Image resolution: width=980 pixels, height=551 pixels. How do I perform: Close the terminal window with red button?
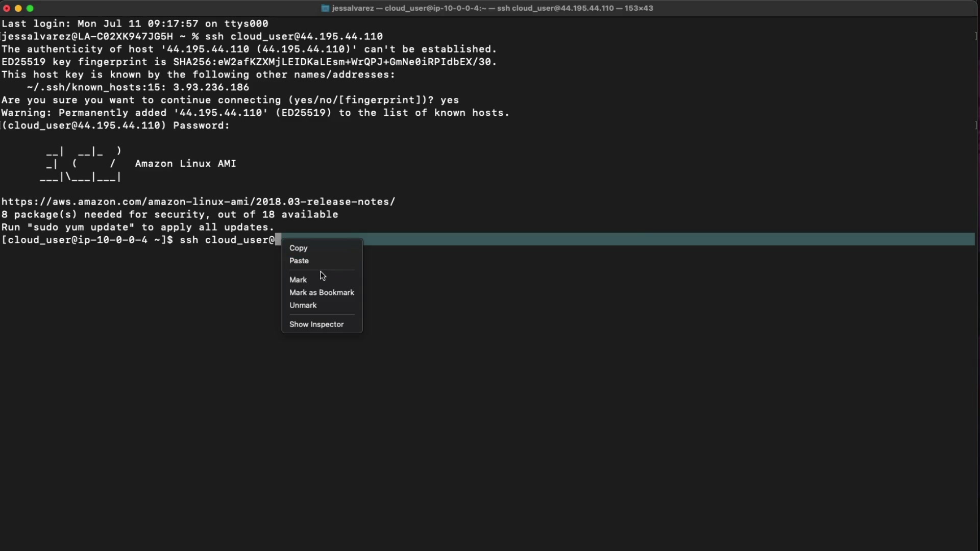click(x=7, y=8)
